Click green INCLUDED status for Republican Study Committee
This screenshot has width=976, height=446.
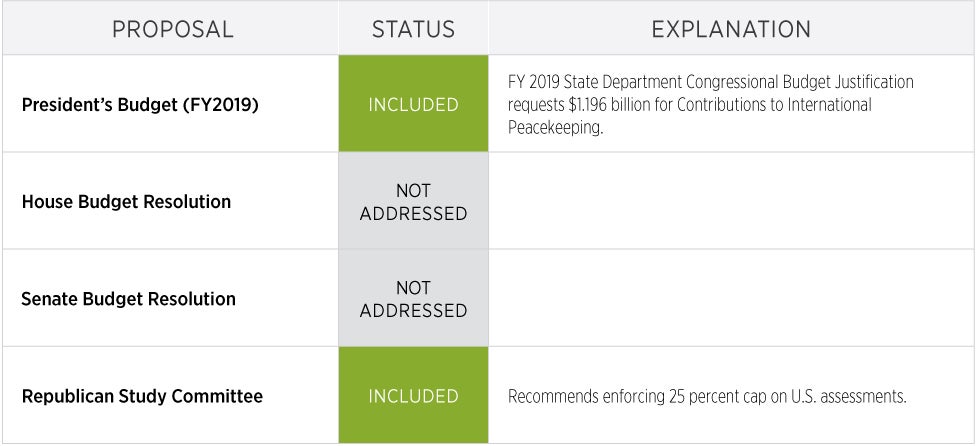(x=413, y=396)
